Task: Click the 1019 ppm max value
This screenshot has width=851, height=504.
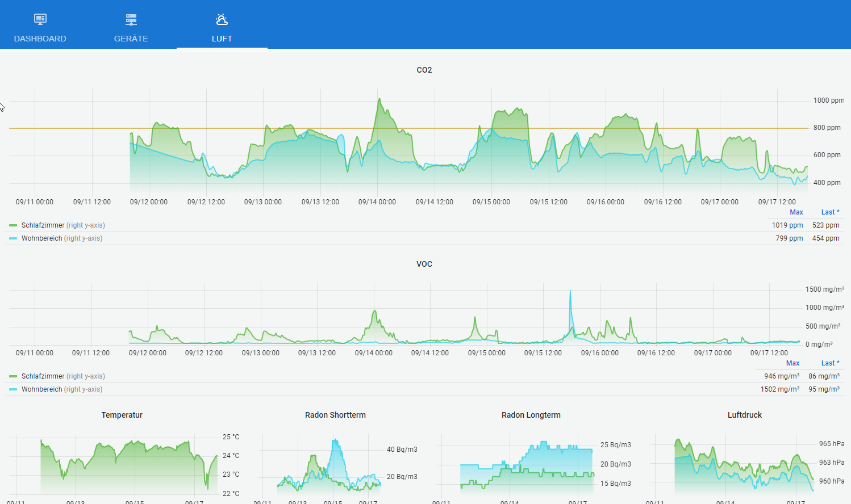Action: [787, 225]
